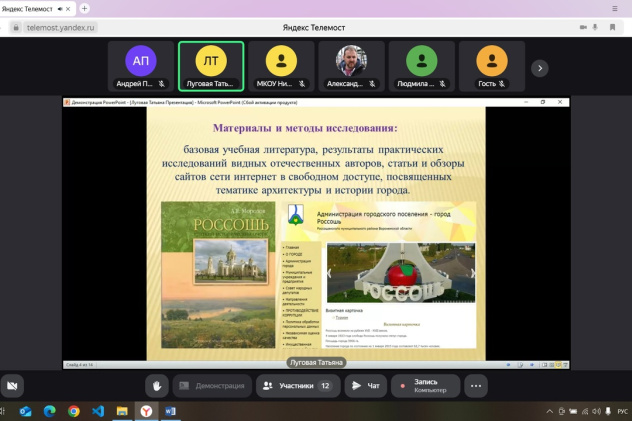Click the Луговая Татьяна presenter label
The image size is (632, 421).
316,363
